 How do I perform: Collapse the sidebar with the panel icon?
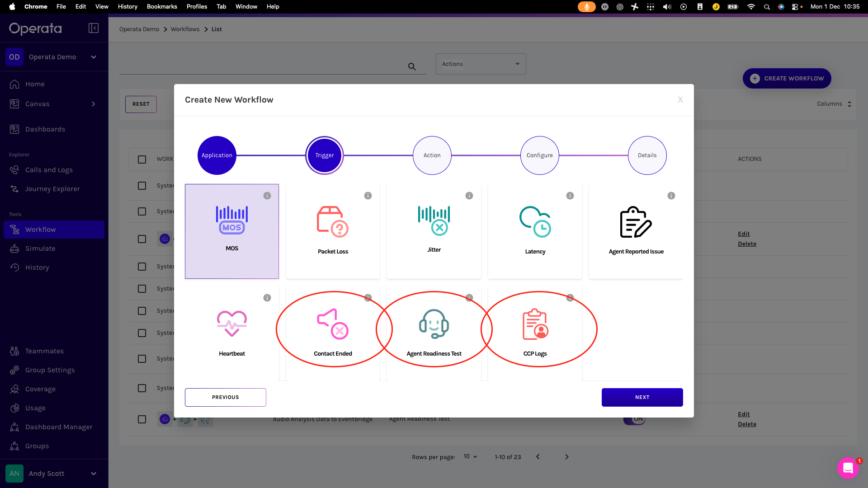[94, 28]
